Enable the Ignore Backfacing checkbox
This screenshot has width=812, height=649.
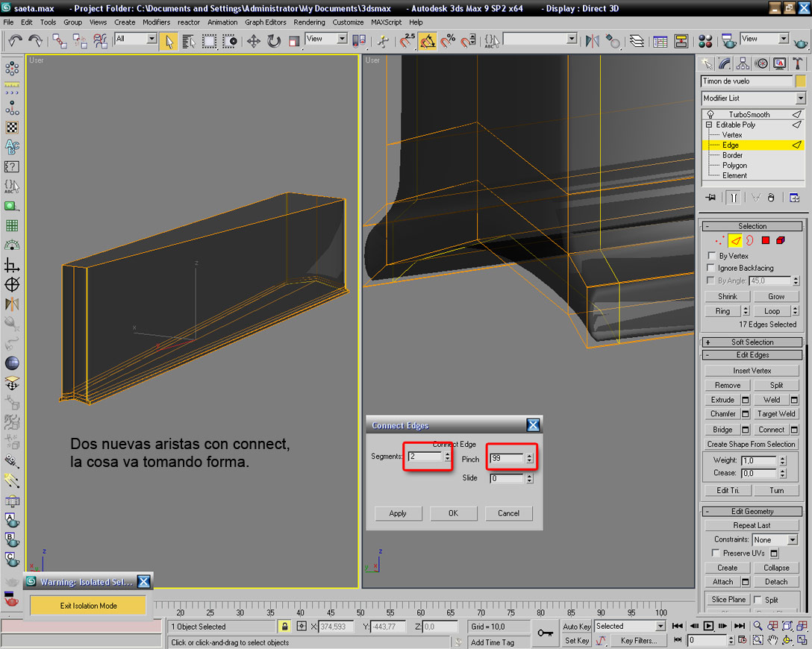(711, 268)
